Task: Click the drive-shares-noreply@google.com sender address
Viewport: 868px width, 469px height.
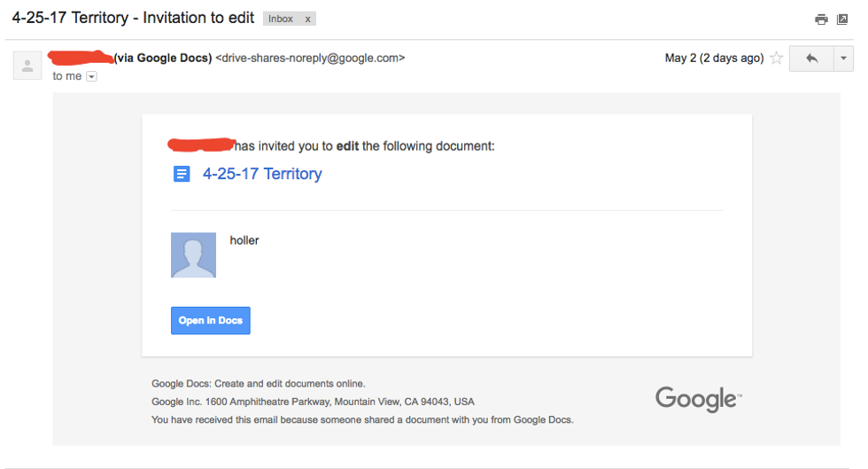Action: pos(310,59)
